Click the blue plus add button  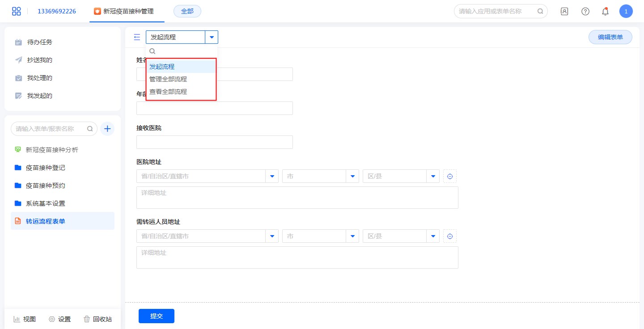point(107,129)
